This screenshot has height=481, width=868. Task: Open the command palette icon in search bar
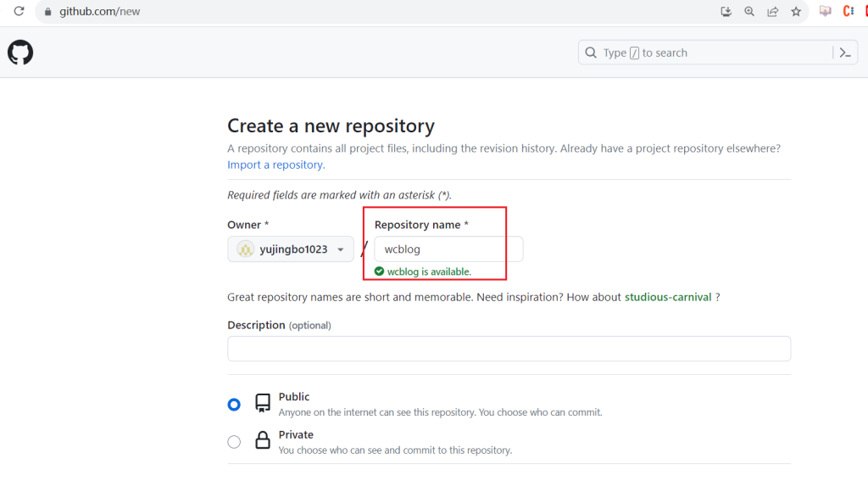click(845, 53)
